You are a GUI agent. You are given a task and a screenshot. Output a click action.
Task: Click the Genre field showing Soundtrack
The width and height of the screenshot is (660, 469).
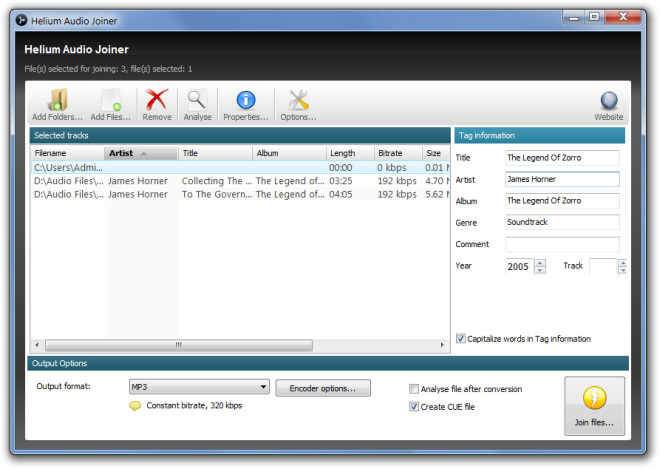click(x=562, y=222)
